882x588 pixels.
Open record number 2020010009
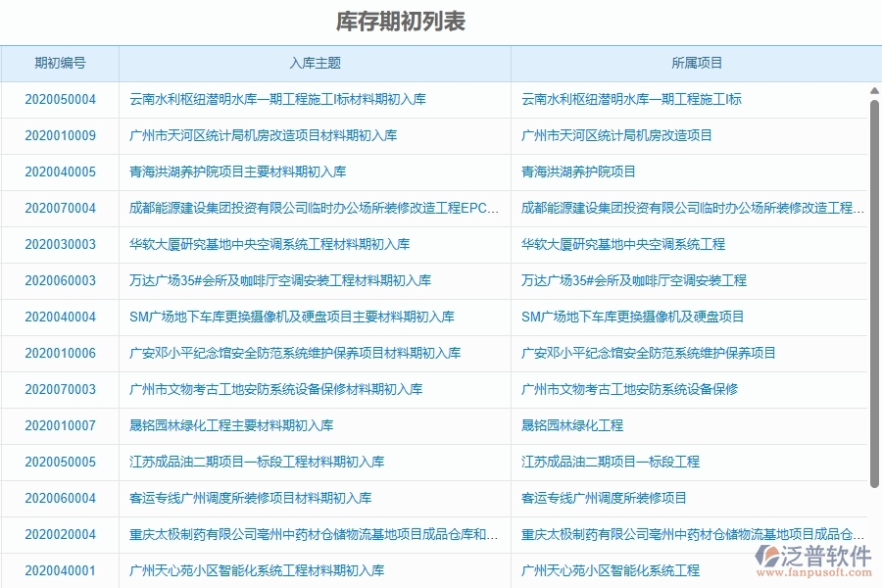point(59,135)
